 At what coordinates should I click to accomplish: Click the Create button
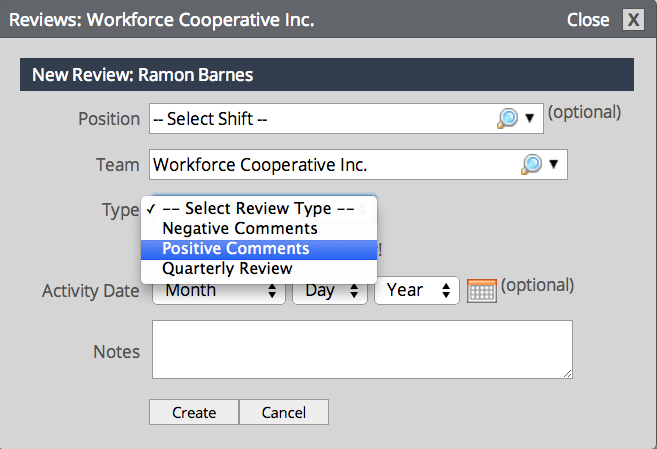coord(194,412)
